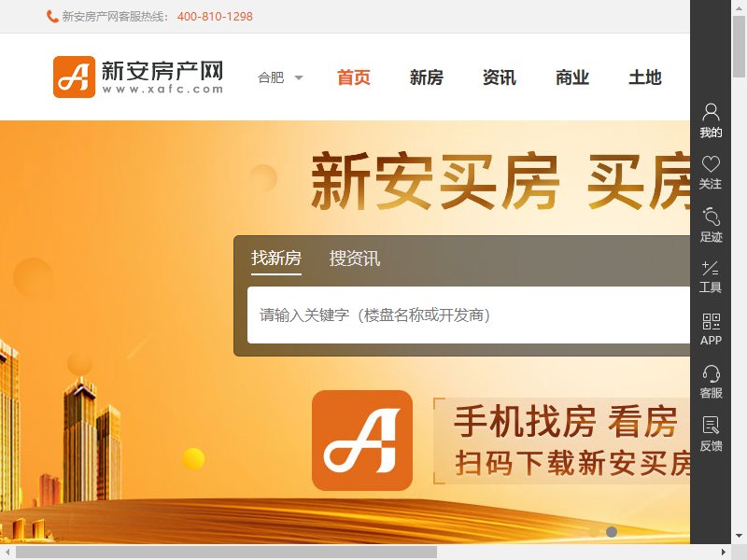The height and width of the screenshot is (560, 747).
Task: Show the APP QR code icon
Action: click(711, 329)
